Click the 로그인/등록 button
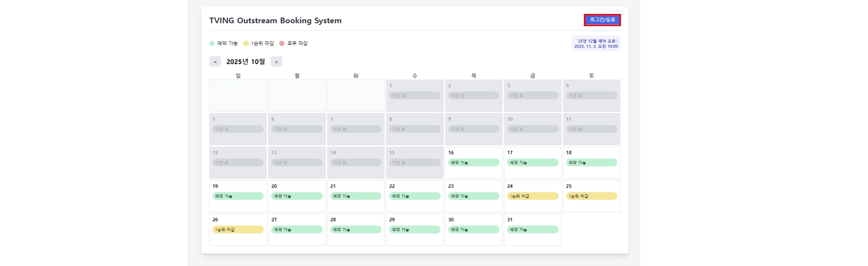The height and width of the screenshot is (266, 868). [x=602, y=20]
